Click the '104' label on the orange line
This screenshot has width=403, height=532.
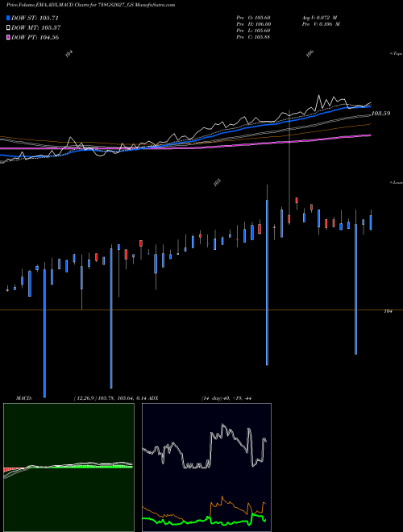point(388,311)
